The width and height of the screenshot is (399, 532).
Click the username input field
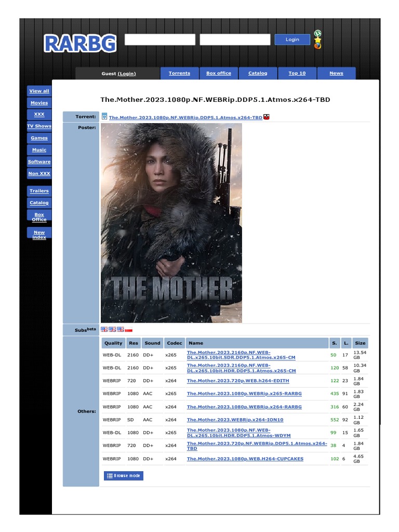click(160, 39)
